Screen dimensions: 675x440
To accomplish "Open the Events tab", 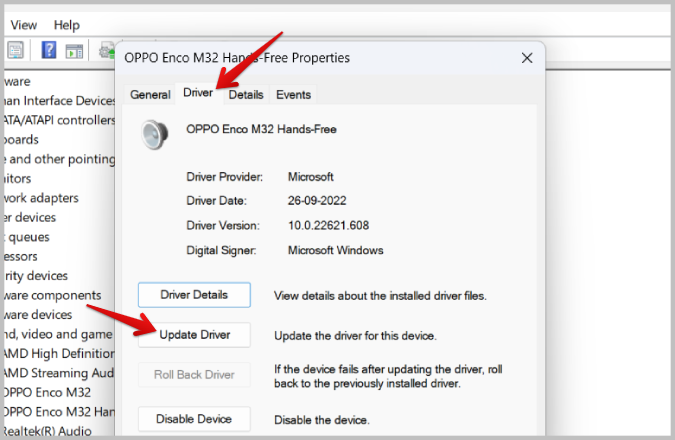I will click(293, 94).
